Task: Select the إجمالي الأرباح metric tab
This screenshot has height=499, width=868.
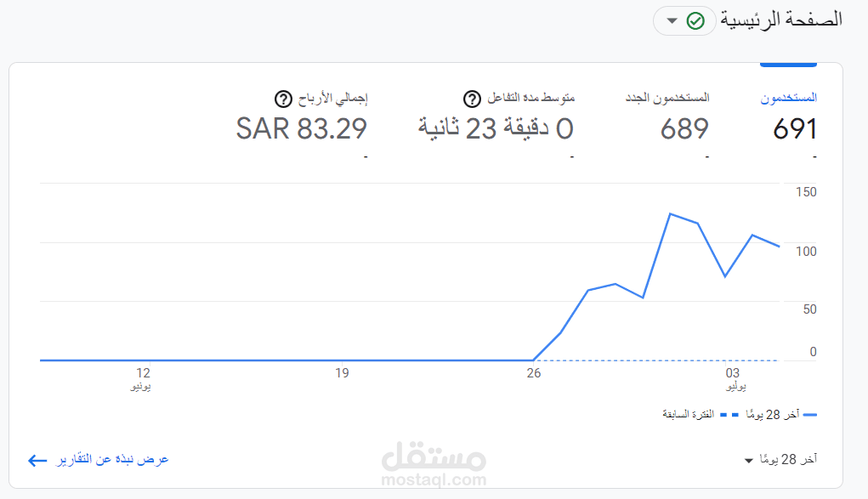Action: tap(332, 99)
